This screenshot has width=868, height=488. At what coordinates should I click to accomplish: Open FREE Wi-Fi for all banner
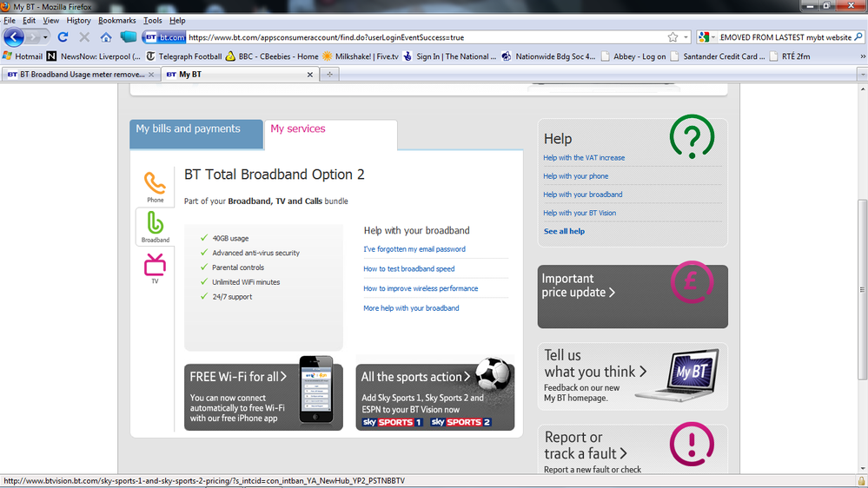click(263, 397)
